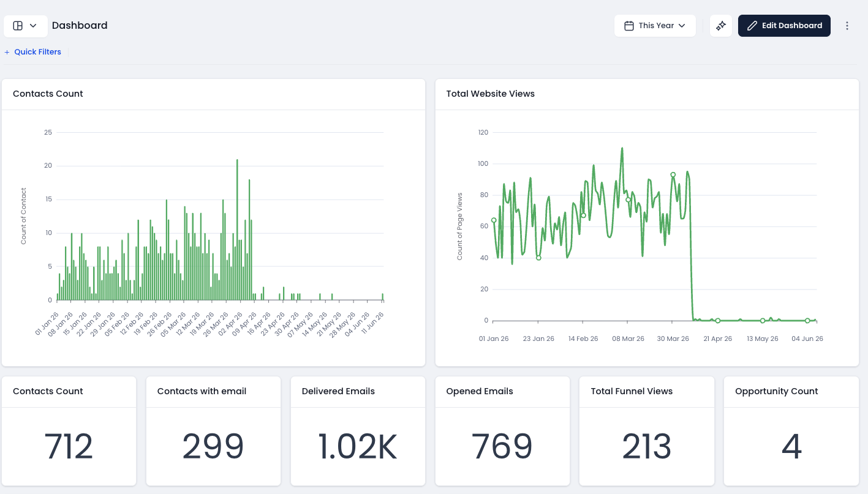Click the Edit Dashboard button
Screen dimensions: 868x494
click(x=784, y=26)
